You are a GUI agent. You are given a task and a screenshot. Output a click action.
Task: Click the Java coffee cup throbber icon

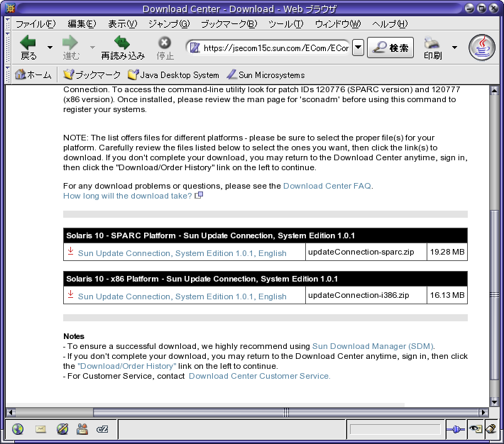[x=481, y=48]
